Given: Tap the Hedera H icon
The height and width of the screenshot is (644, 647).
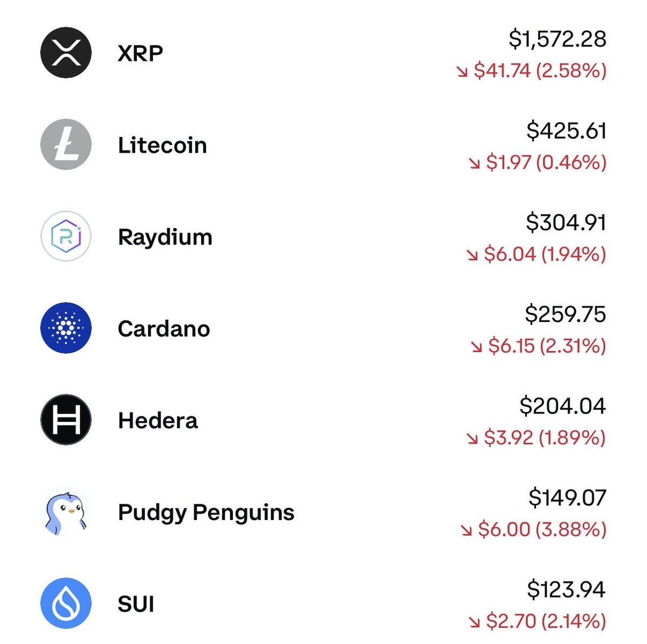Looking at the screenshot, I should (66, 420).
